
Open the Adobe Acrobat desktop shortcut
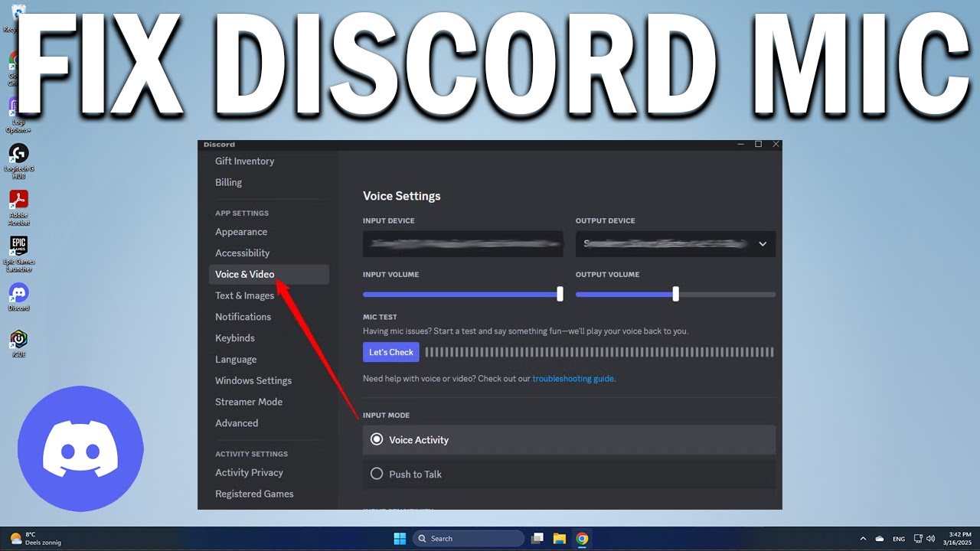click(18, 207)
